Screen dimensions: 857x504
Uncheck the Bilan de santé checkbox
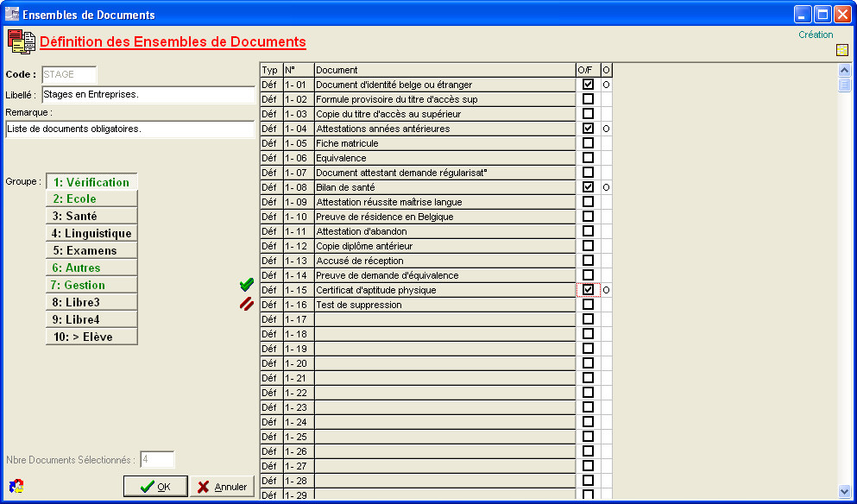pyautogui.click(x=588, y=187)
